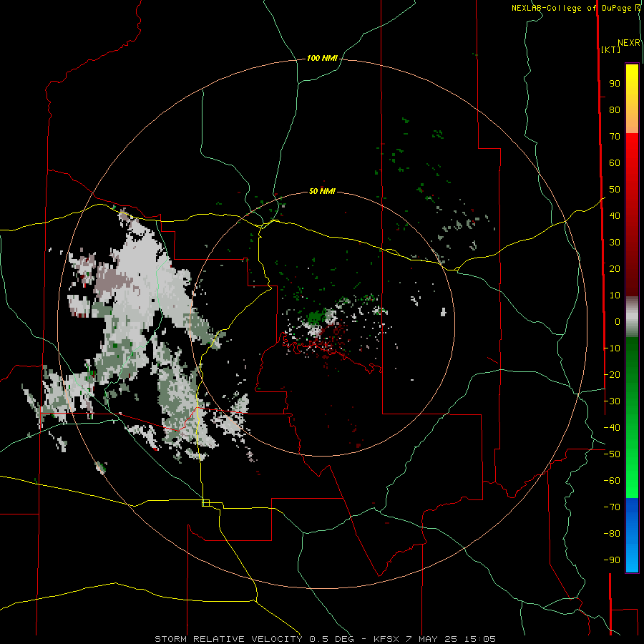Click the -10 value on velocity scale

tap(612, 348)
